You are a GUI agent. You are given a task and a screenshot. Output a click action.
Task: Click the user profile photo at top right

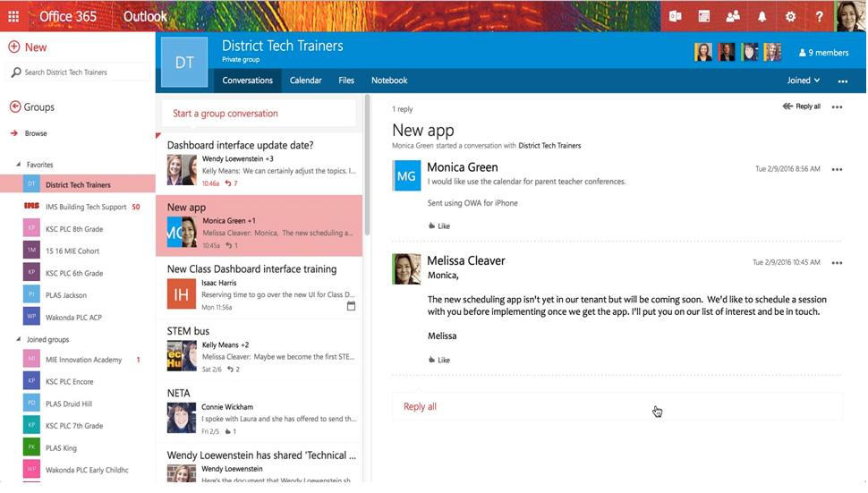850,16
